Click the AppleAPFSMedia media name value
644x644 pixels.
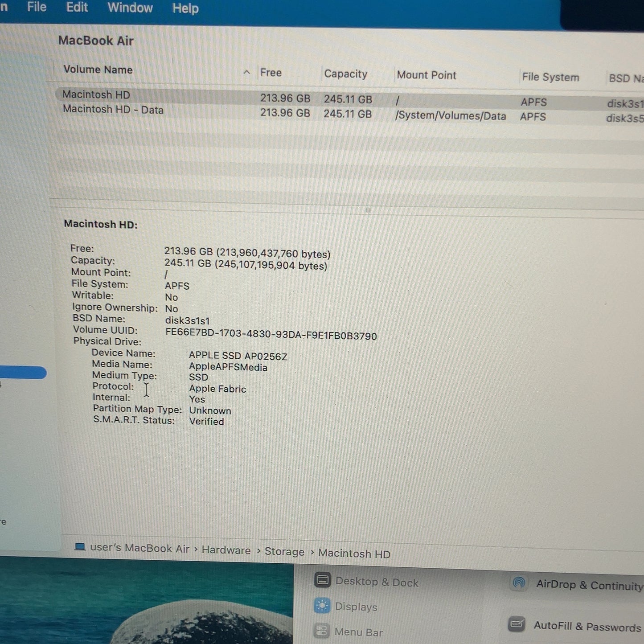228,367
